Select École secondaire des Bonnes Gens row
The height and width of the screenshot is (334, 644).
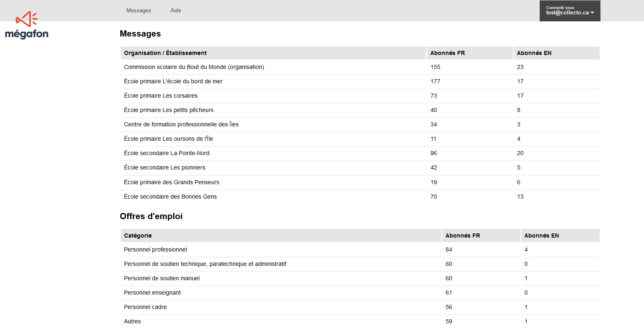click(360, 197)
